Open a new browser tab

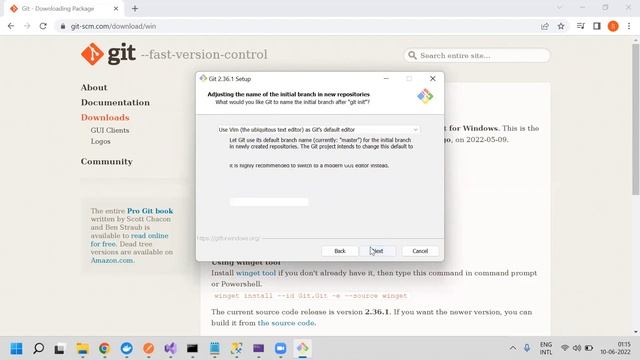135,9
